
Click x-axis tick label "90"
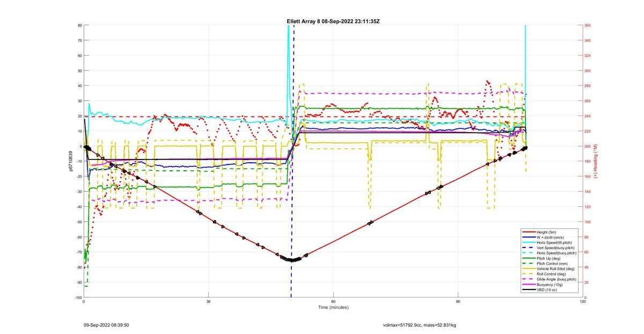(458, 301)
